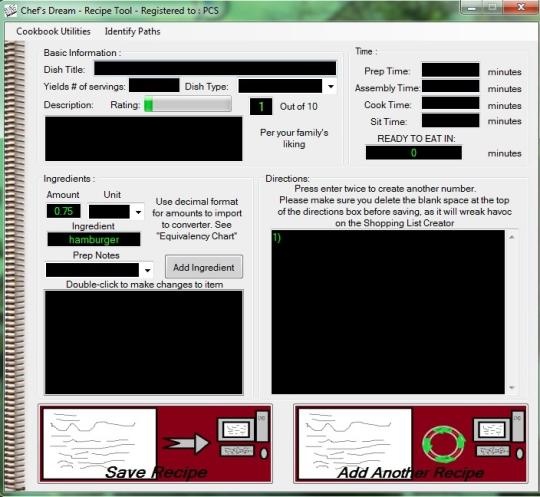Click the Save Recipe button
The width and height of the screenshot is (540, 497).
[x=155, y=444]
